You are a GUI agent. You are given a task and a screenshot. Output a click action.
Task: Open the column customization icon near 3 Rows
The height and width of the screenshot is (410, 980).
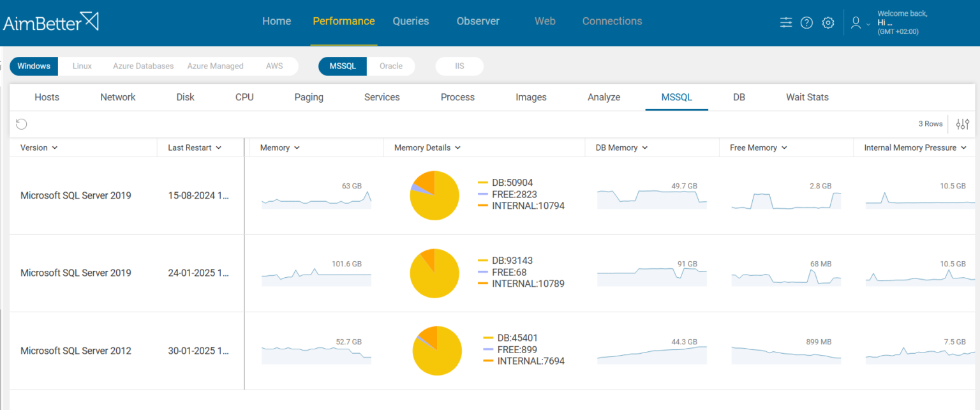click(x=962, y=124)
